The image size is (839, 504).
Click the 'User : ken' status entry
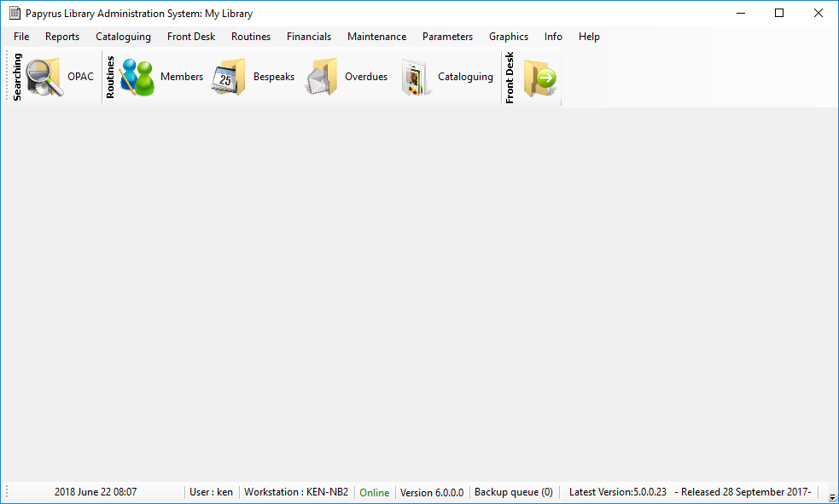(x=211, y=492)
